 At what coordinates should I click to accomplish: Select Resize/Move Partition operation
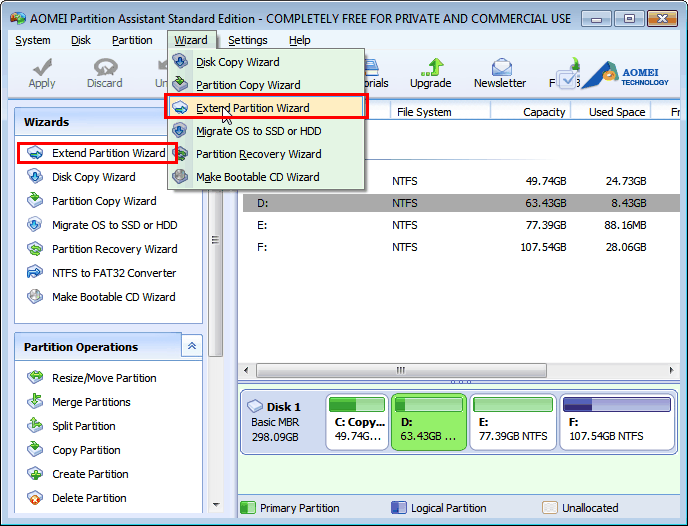(x=104, y=378)
